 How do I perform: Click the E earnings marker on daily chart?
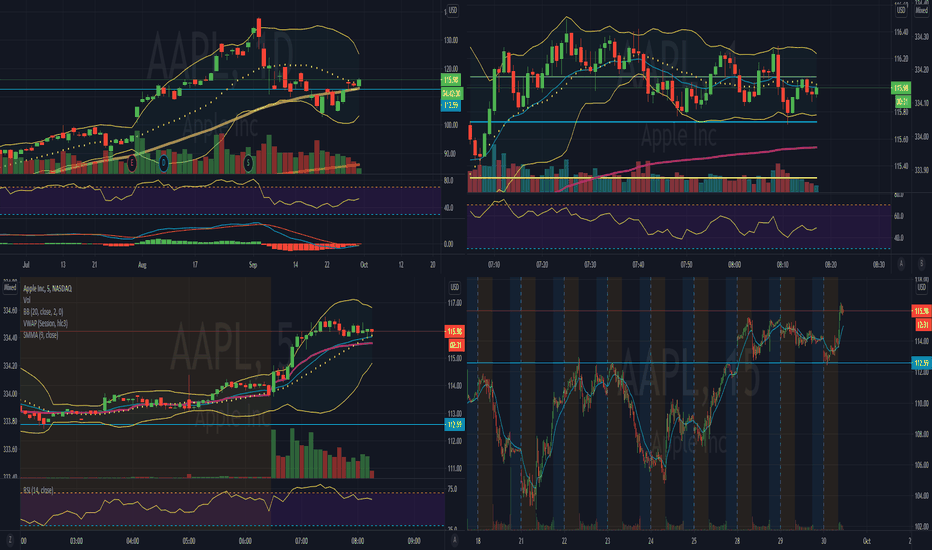point(132,162)
